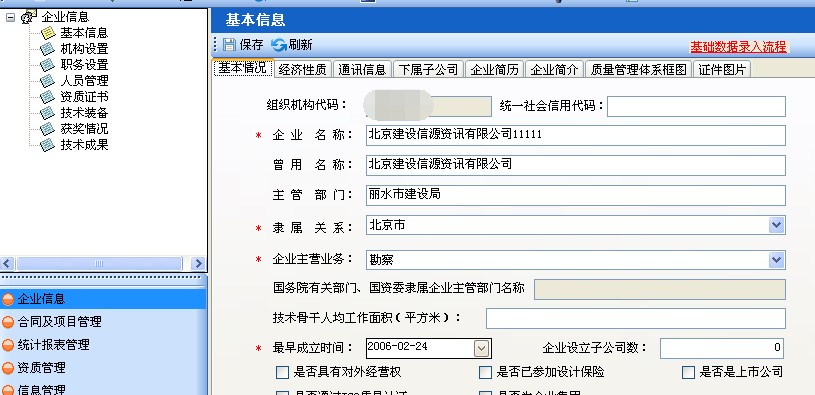Click the 资质证书 tree node icon

pos(48,97)
